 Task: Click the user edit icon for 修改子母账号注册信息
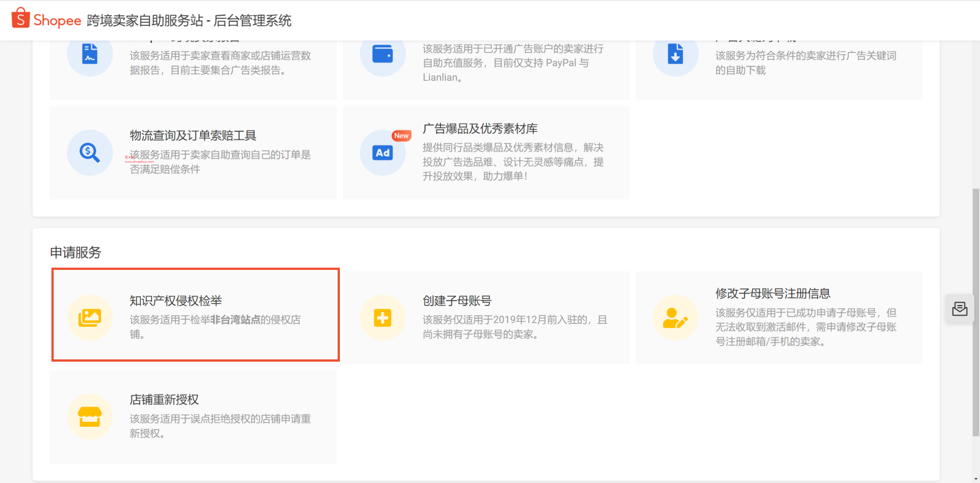click(x=676, y=318)
